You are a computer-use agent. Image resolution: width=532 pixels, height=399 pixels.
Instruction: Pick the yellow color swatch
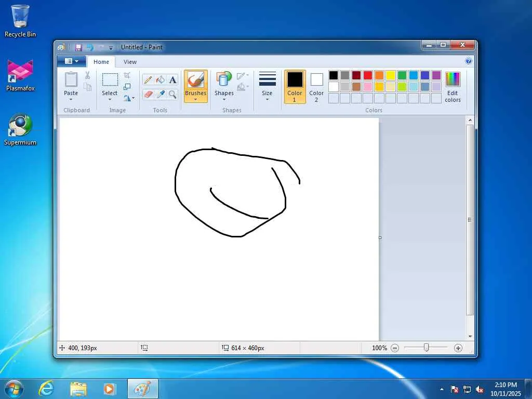coord(391,75)
